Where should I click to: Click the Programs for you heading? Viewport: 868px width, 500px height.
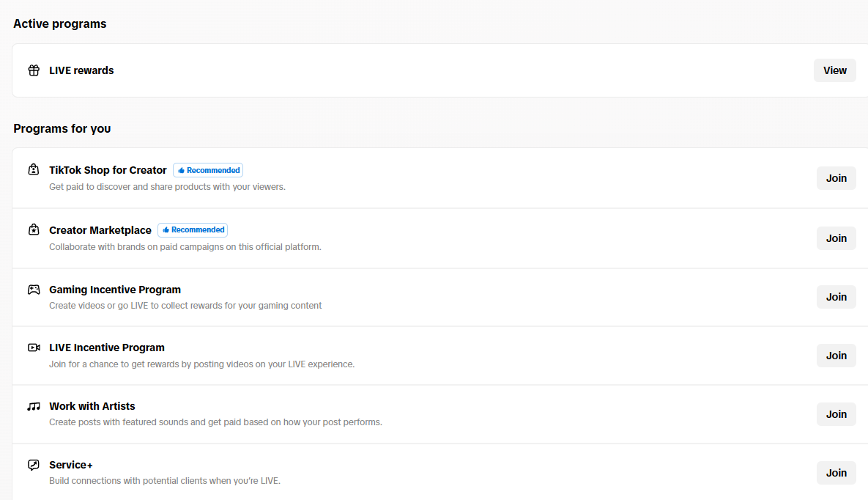(x=62, y=128)
